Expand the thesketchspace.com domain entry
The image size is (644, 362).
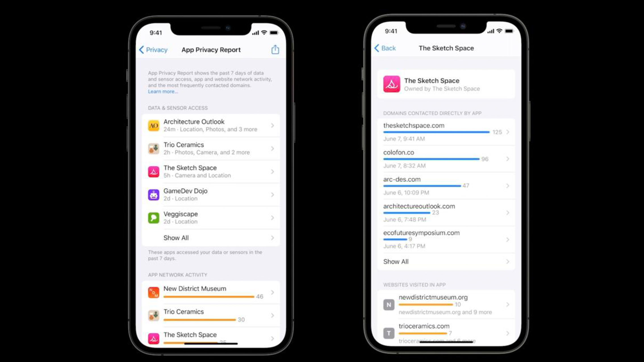pyautogui.click(x=508, y=131)
